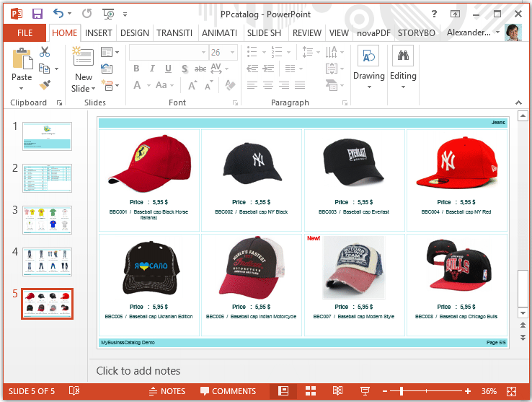
Task: Open Change Case Aa dropdown
Action: 165,85
